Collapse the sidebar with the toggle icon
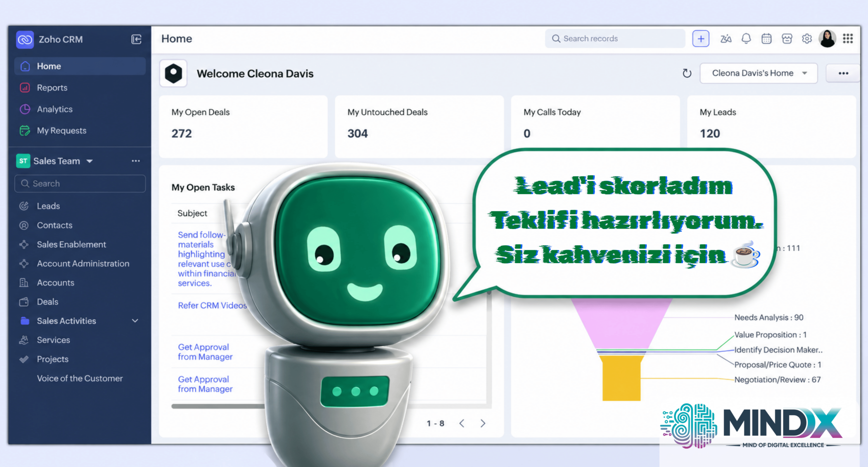868x467 pixels. (136, 39)
